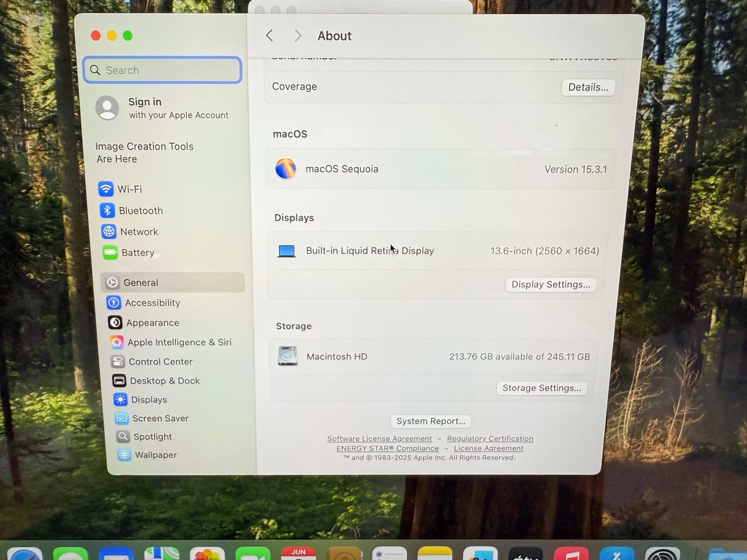The width and height of the screenshot is (747, 560).
Task: Select the Network globe icon
Action: [x=109, y=231]
